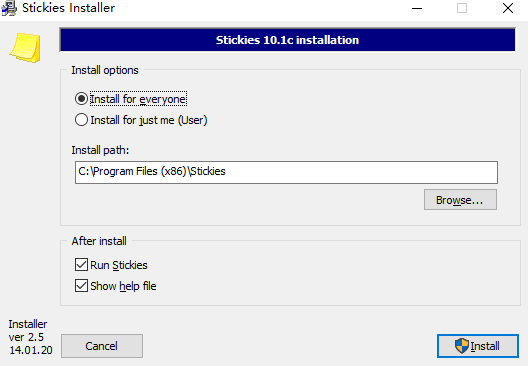Minimize the Stickies Installer window
This screenshot has width=528, height=366.
(417, 8)
